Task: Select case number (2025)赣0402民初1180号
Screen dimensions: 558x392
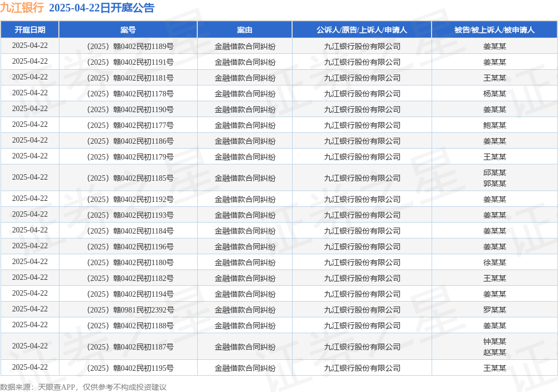Action: [130, 262]
